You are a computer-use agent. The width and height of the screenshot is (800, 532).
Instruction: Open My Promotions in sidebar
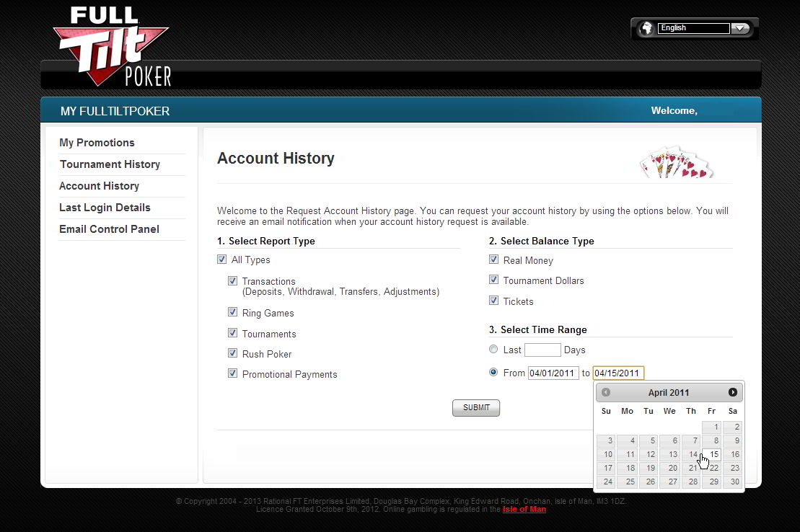click(x=97, y=143)
